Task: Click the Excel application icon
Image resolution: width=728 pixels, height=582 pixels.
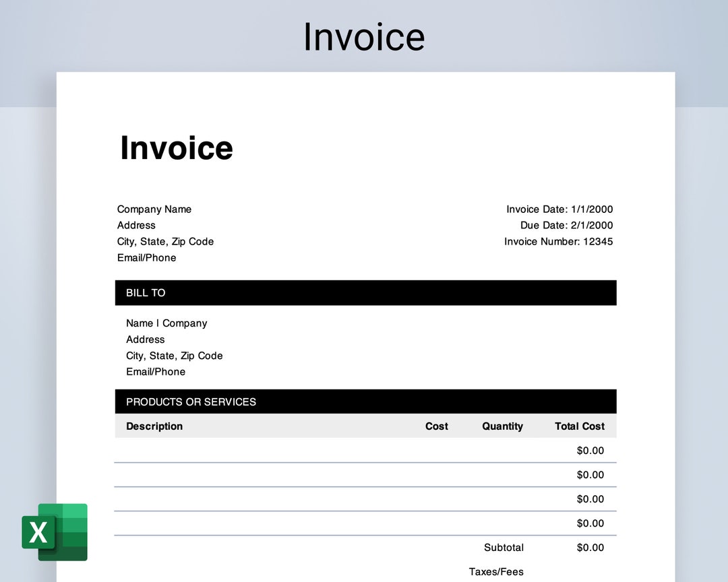Action: pos(55,532)
